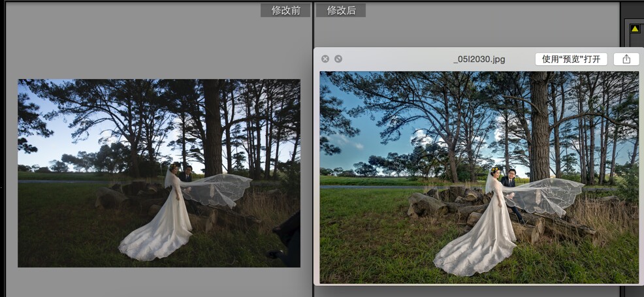Viewport: 644px width, 297px height.
Task: Click the share icon in Quick Look window
Action: pyautogui.click(x=626, y=59)
